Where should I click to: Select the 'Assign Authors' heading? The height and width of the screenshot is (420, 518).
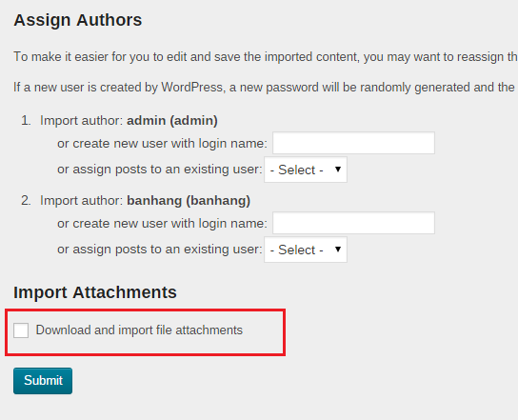click(x=78, y=20)
